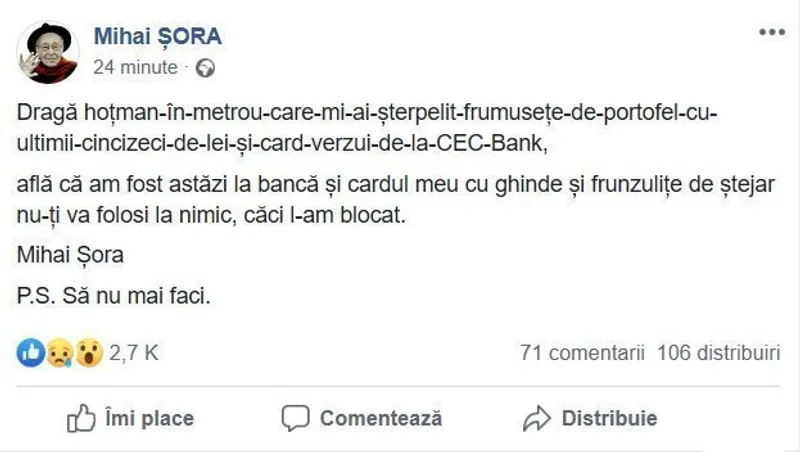This screenshot has height=452, width=800.
Task: Click Mihai ȘORA's profile picture
Action: [48, 50]
